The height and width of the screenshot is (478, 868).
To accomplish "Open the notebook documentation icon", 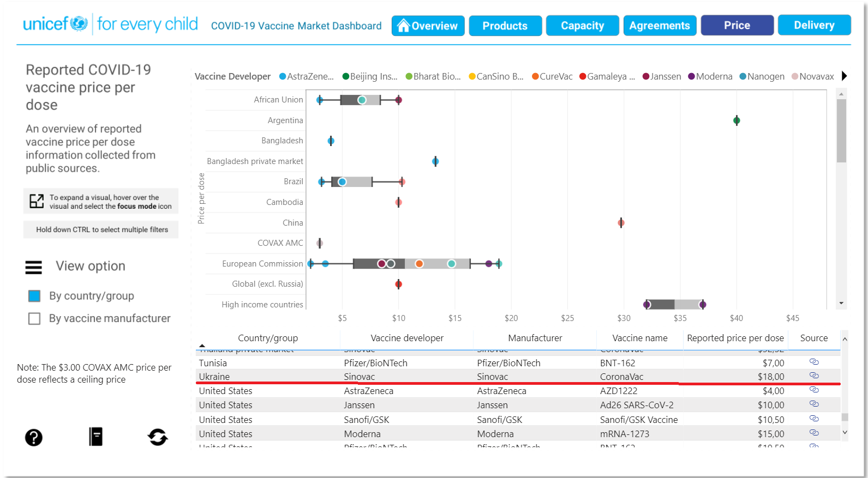I will pos(96,437).
